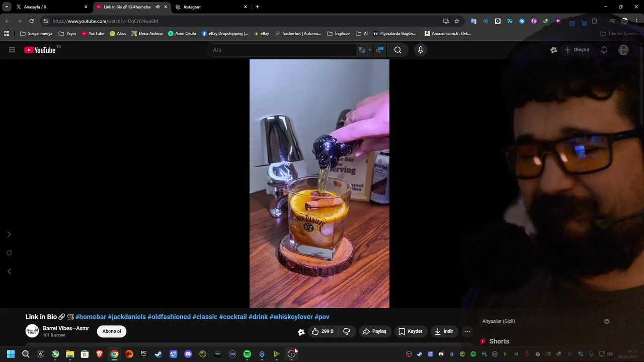Image resolution: width=644 pixels, height=362 pixels.
Task: Open the Shorts section heading
Action: 494,341
